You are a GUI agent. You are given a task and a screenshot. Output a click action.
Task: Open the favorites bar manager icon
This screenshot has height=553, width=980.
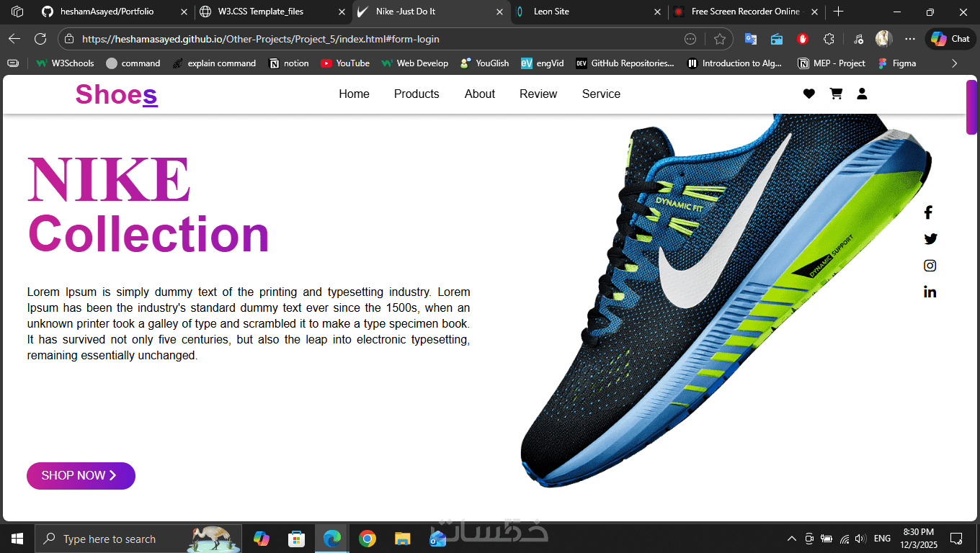click(x=13, y=63)
